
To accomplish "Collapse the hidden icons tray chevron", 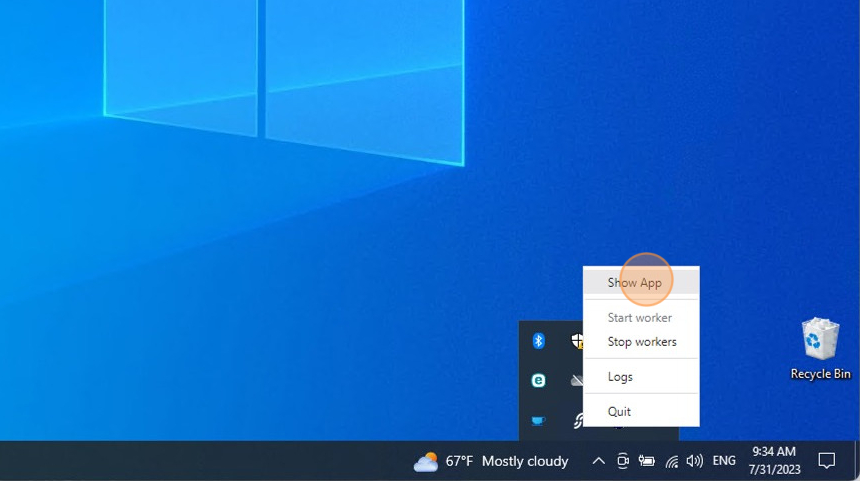I will point(598,461).
